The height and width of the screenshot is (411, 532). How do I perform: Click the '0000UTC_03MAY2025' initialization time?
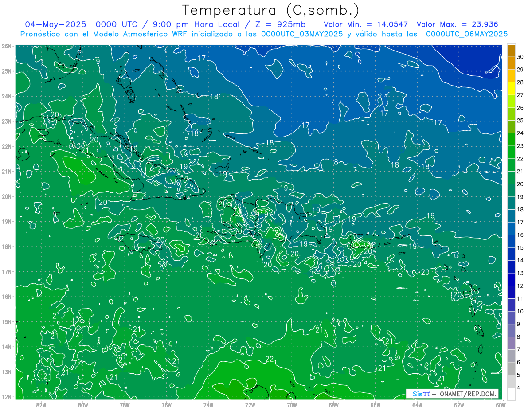(302, 34)
